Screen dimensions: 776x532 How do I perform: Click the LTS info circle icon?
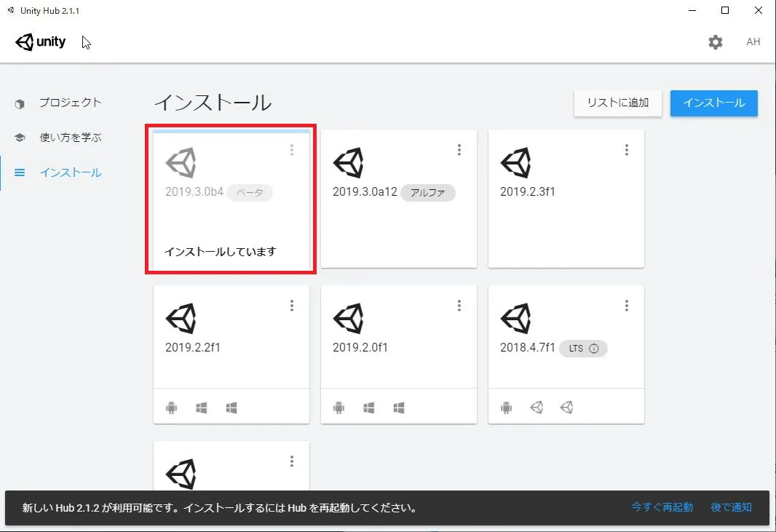594,349
